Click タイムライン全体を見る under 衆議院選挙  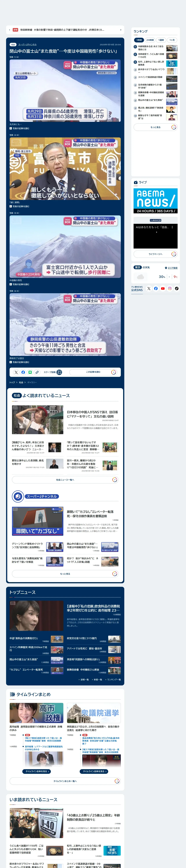(x=94, y=771)
